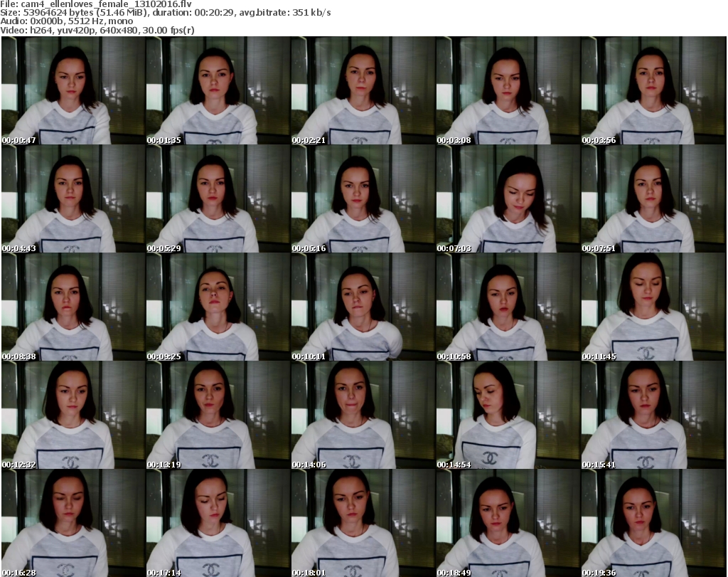Select the final thumbnail at 00:19:36
This screenshot has width=728, height=577.
tap(653, 523)
